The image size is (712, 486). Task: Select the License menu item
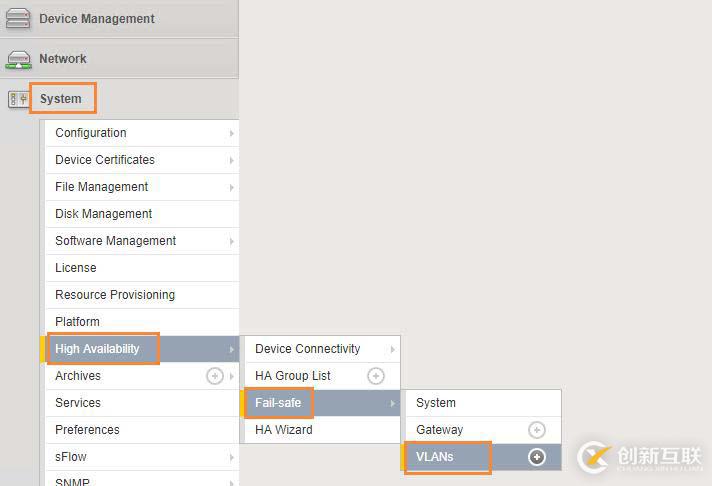pyautogui.click(x=76, y=268)
